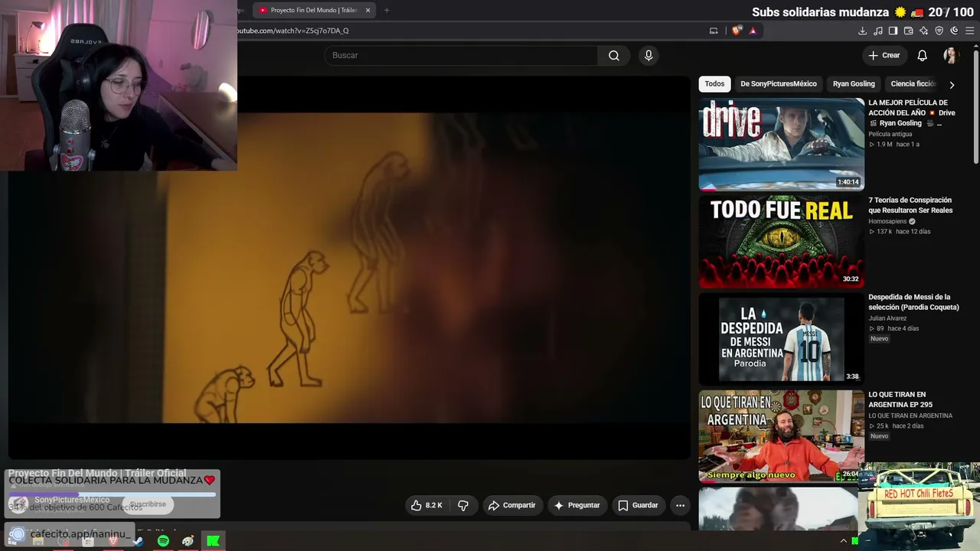980x551 pixels.
Task: Click the Preguntar button
Action: [577, 505]
